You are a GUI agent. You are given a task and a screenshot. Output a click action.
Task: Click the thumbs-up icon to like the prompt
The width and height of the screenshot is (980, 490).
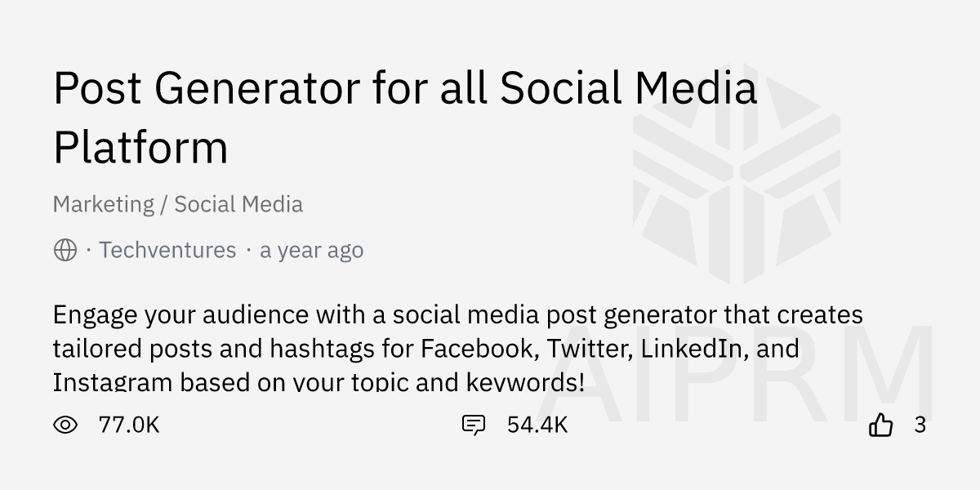click(x=882, y=425)
